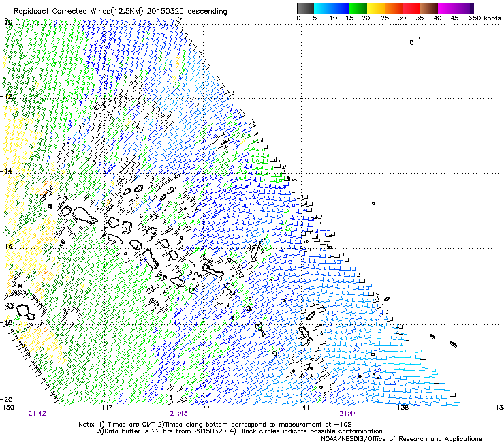
Task: Click the dark purple 45-50 knots legend segment
Action: 464,8
